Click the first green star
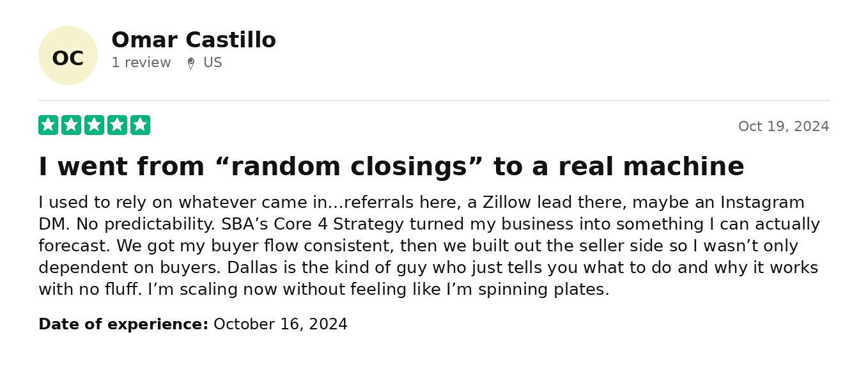Viewport: 868px width, 385px height. click(x=48, y=125)
